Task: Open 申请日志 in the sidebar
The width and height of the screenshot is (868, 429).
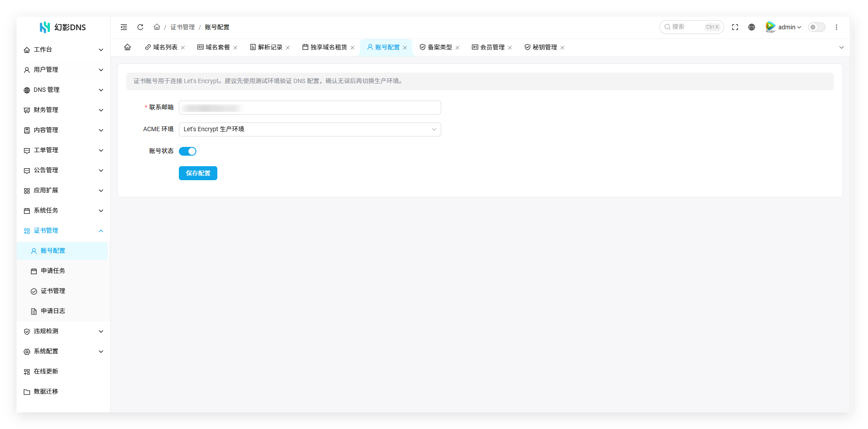Action: [x=62, y=311]
